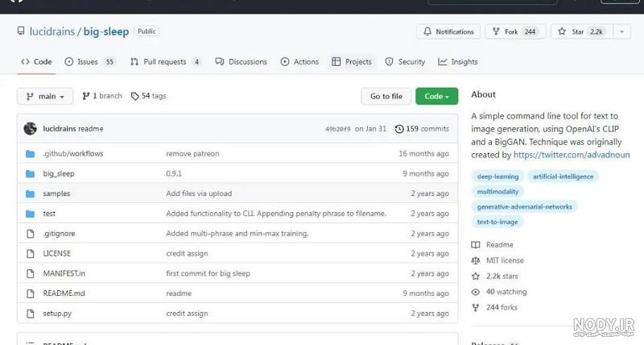Select the artificial-intelligence topic tag
This screenshot has width=644, height=345.
pos(563,177)
